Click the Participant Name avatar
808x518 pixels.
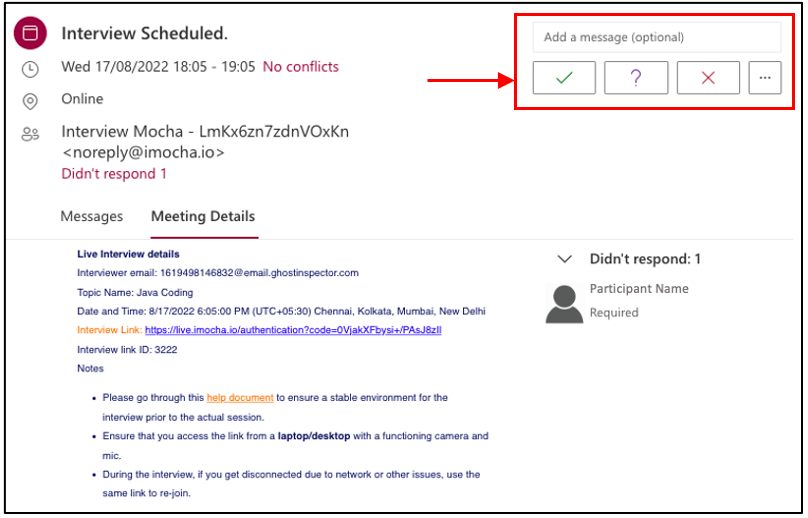pyautogui.click(x=564, y=304)
